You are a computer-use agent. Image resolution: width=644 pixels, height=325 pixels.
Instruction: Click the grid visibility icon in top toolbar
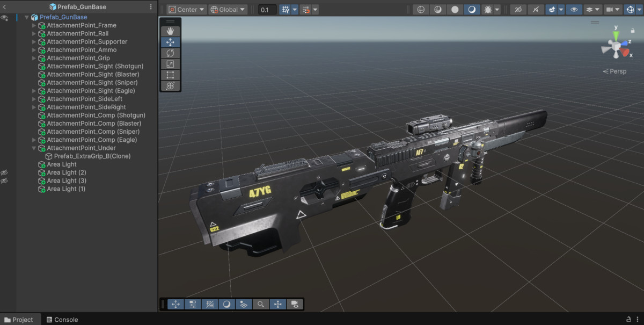[x=285, y=9]
